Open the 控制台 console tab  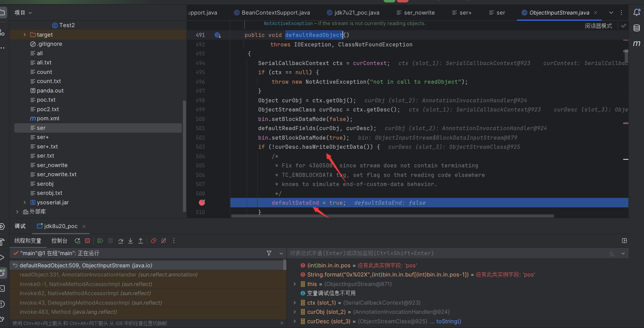click(59, 241)
